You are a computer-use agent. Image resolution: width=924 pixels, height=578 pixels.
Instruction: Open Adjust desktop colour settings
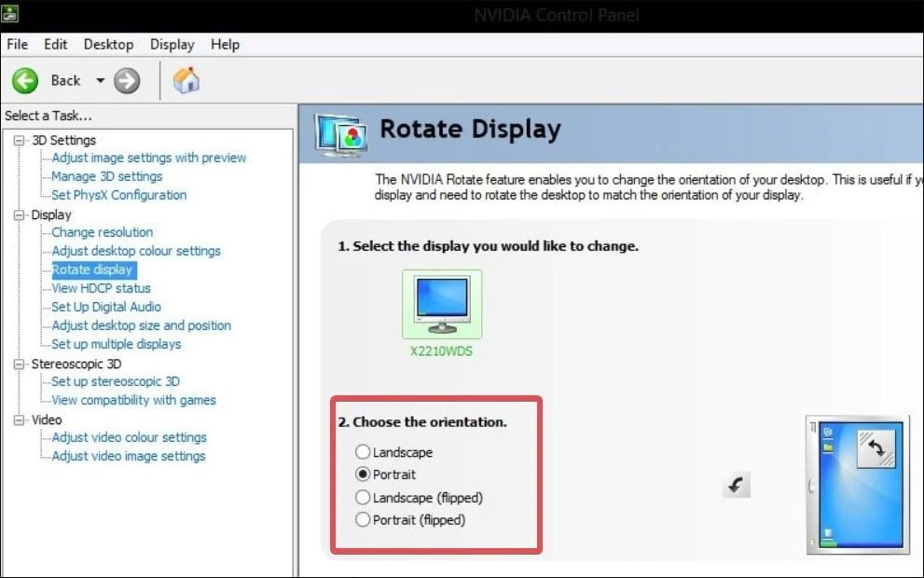coord(136,251)
